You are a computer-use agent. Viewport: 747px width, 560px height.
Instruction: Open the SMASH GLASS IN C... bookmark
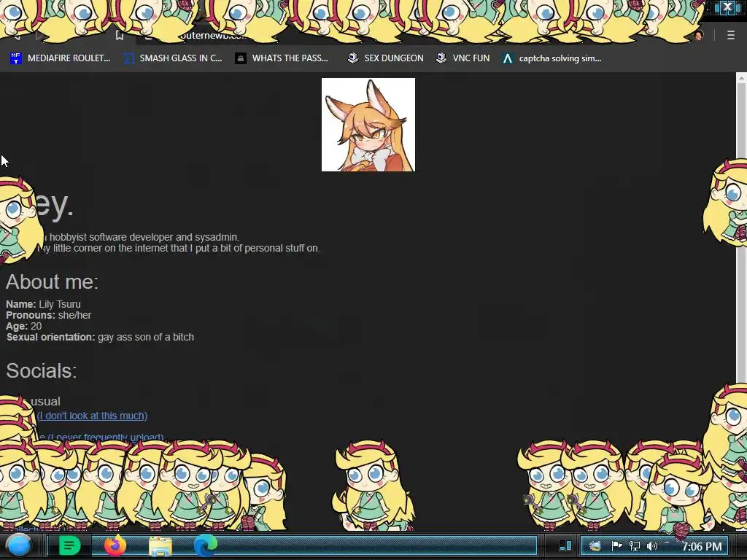(172, 58)
